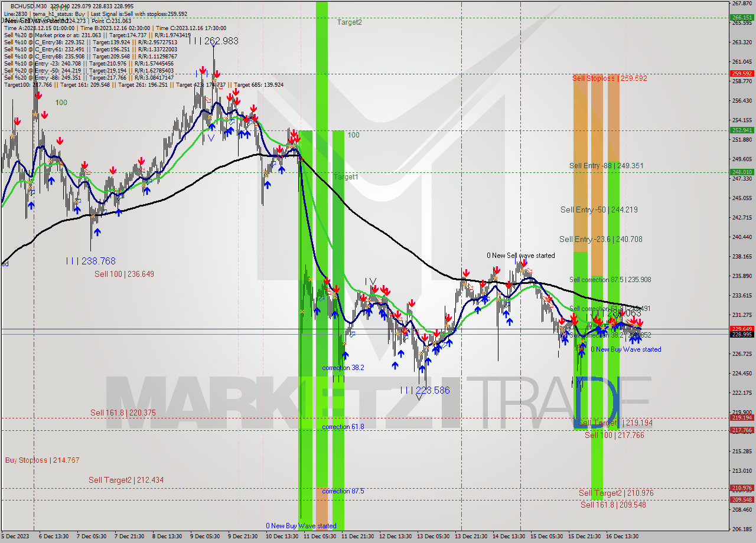
Task: Click the Target1 label beside the green bar
Action: click(x=346, y=177)
